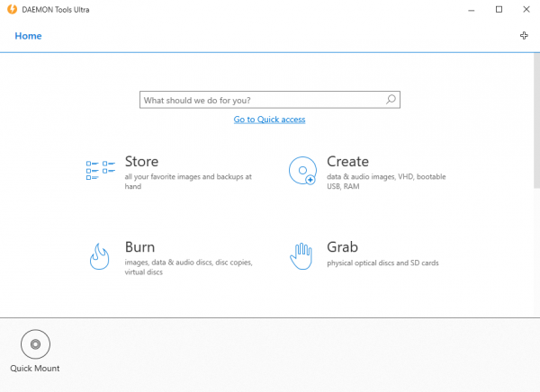The height and width of the screenshot is (392, 540).
Task: Focus the 'What should we do for you?' search field
Action: [x=270, y=100]
